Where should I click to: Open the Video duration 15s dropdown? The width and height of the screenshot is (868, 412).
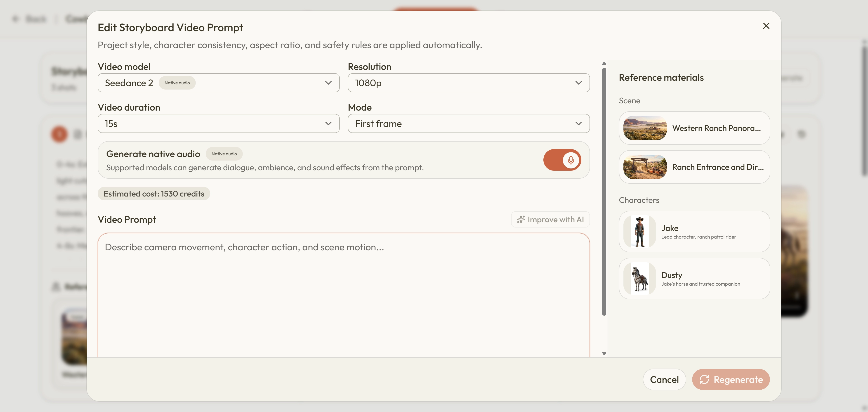tap(218, 124)
